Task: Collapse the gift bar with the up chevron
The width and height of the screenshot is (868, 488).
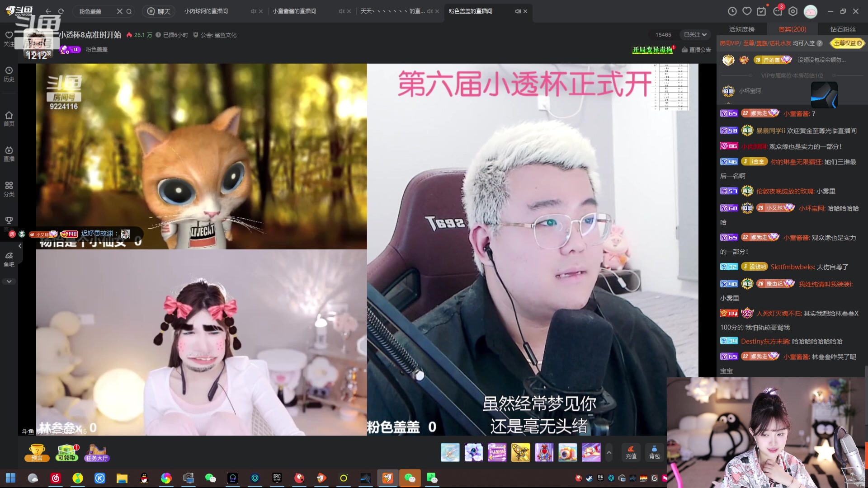Action: coord(609,452)
